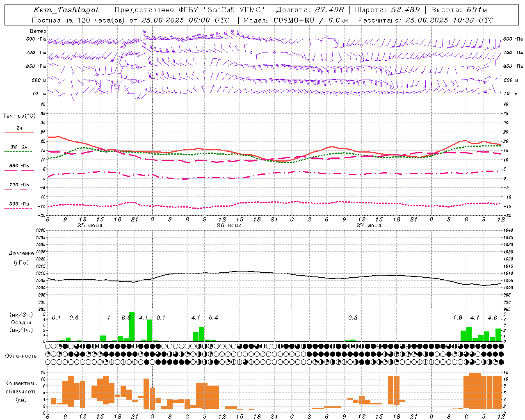Viewport: 525px width, 420px height.
Task: Click the Модель COSMO-RU / 6.6км text
Action: (295, 20)
